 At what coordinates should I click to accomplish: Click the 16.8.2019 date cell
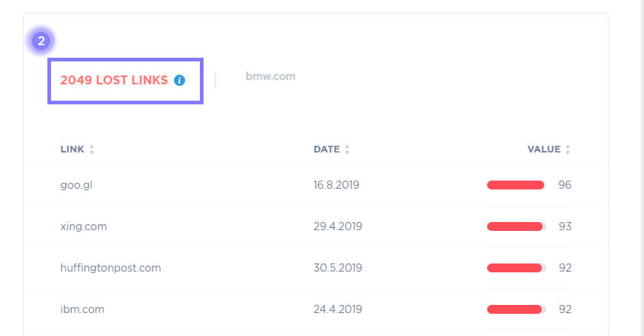coord(336,185)
